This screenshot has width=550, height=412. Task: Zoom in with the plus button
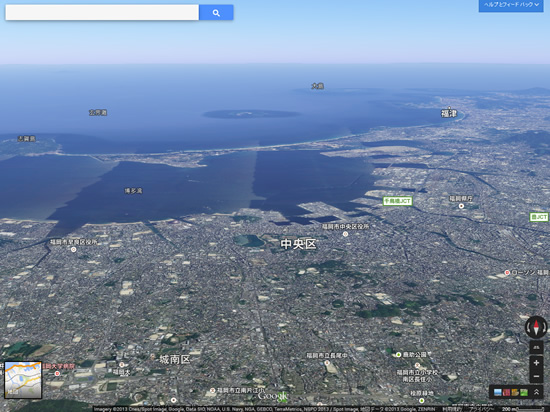pos(536,363)
